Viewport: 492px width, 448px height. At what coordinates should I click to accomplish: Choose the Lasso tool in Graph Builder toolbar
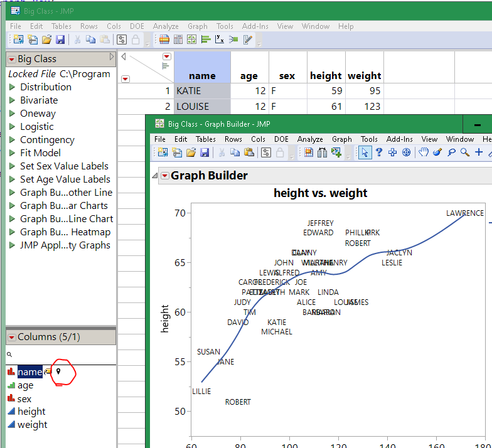pos(451,152)
